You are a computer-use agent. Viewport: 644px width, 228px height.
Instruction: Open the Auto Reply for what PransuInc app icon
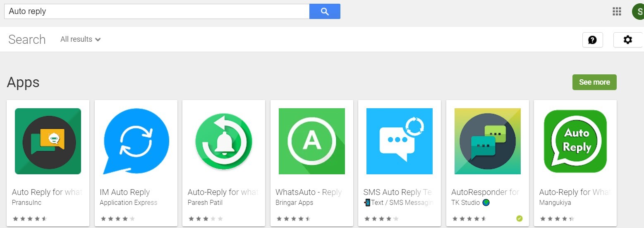tap(48, 141)
